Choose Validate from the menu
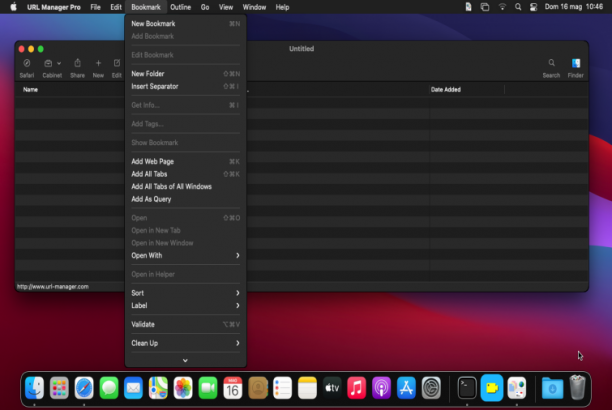612x410 pixels. tap(185, 324)
